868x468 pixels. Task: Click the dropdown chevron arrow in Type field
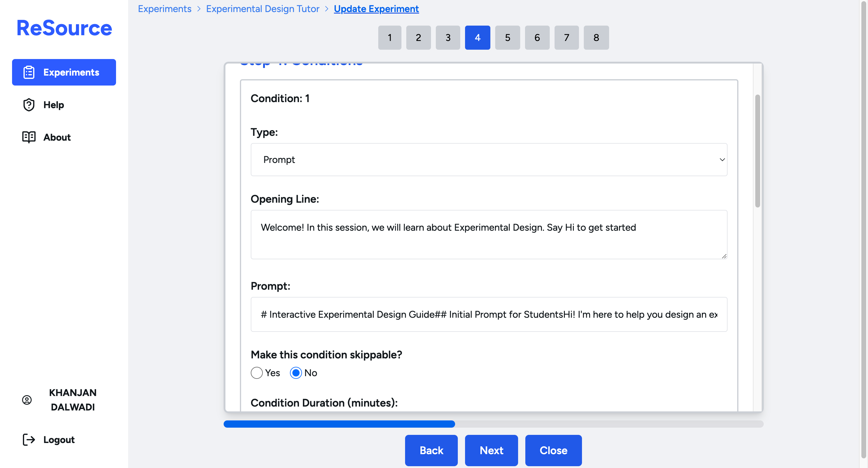pyautogui.click(x=722, y=160)
